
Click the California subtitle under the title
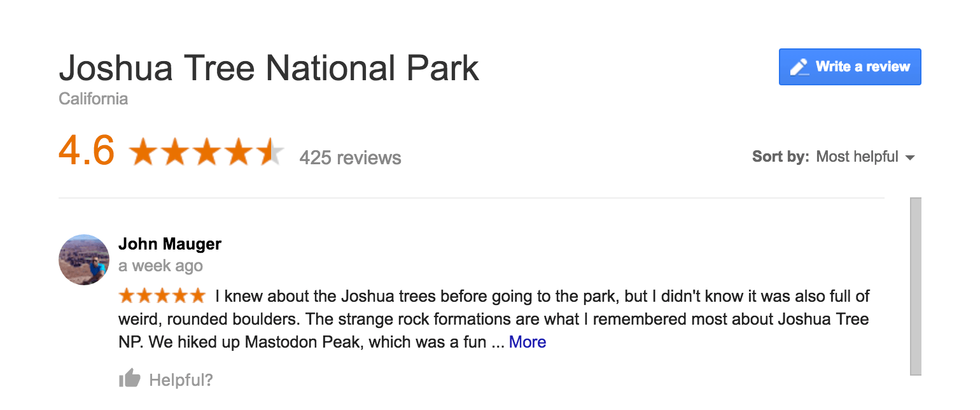(x=94, y=99)
